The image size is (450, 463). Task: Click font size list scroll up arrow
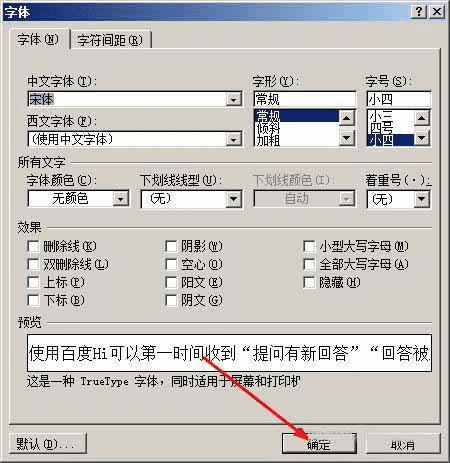pos(421,118)
